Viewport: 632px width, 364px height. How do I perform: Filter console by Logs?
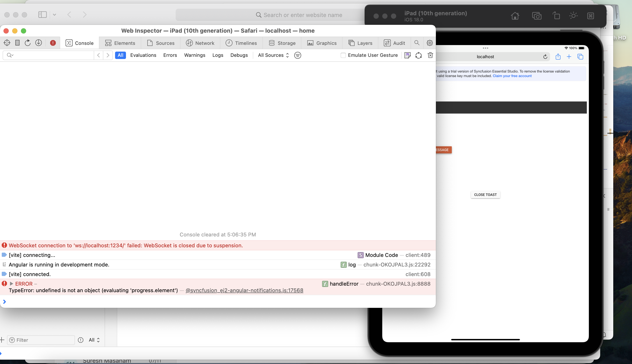click(218, 55)
